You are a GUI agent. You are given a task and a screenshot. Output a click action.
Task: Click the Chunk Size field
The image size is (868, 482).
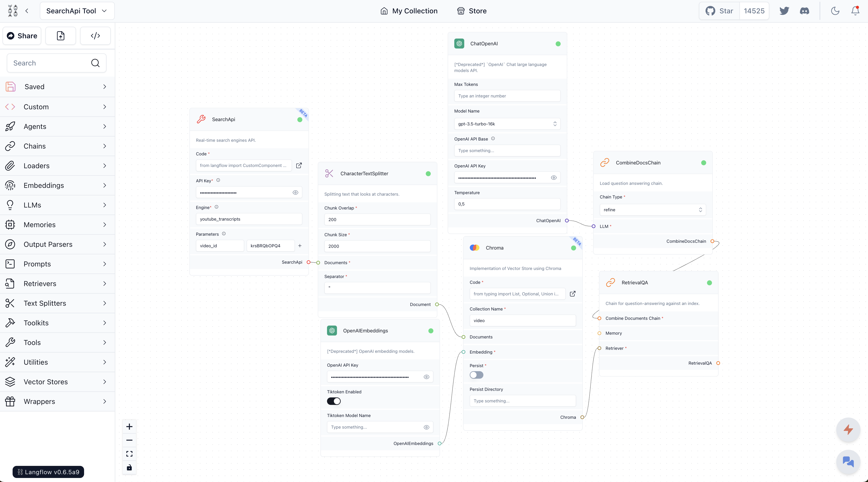[377, 246]
